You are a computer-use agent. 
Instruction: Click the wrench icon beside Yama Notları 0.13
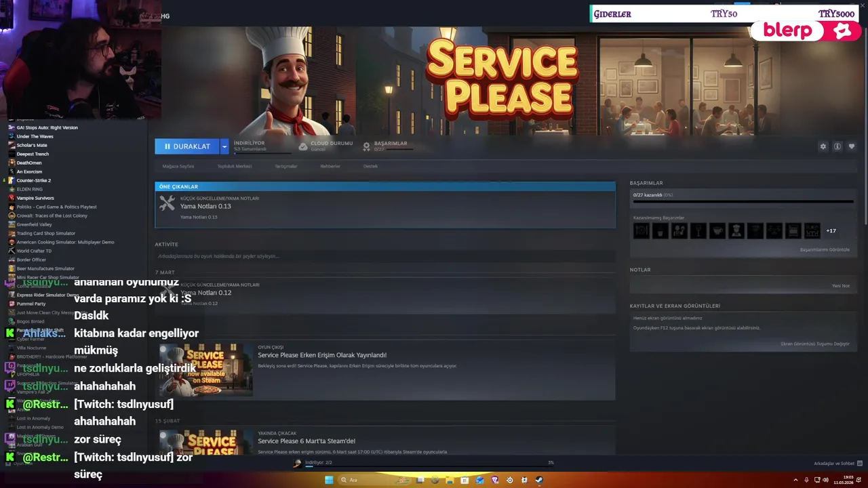(167, 203)
